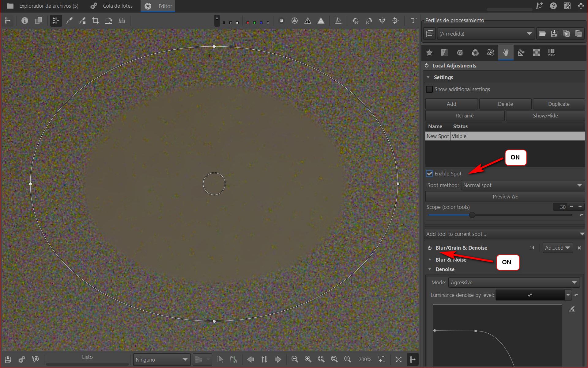Select the white balance eyedropper tool
Viewport: 588px width, 368px height.
tap(70, 21)
